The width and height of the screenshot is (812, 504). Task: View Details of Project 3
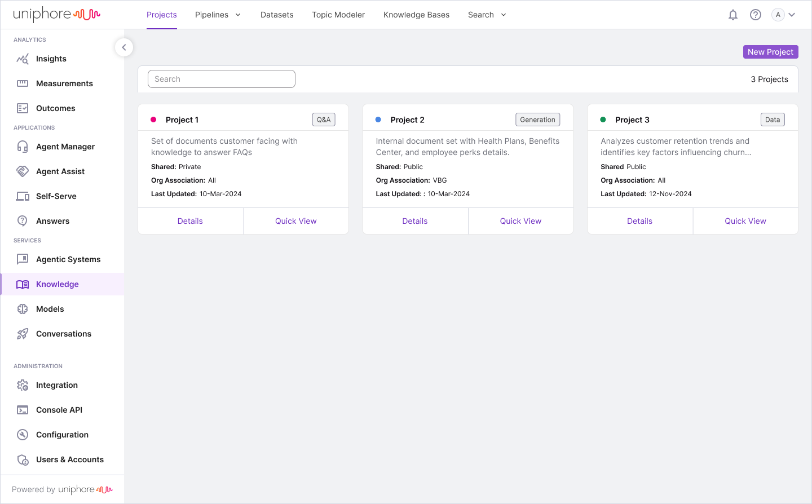639,221
